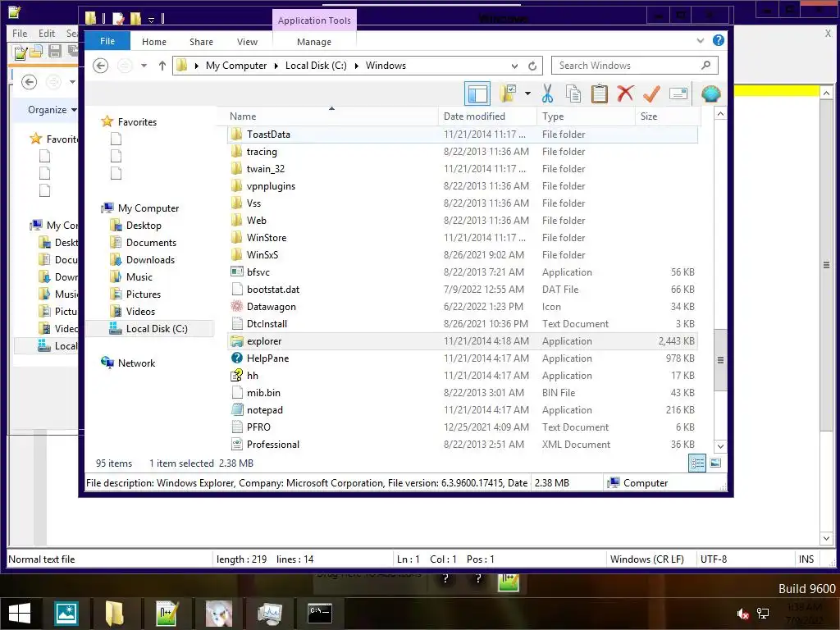Image resolution: width=840 pixels, height=630 pixels.
Task: Open the File menu in Notepad++ window
Action: point(20,33)
